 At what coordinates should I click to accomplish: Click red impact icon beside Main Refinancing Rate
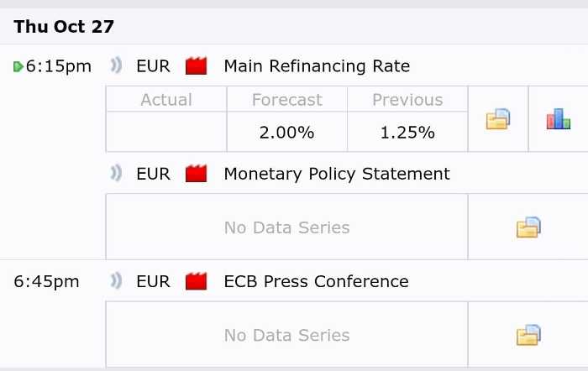tap(196, 66)
